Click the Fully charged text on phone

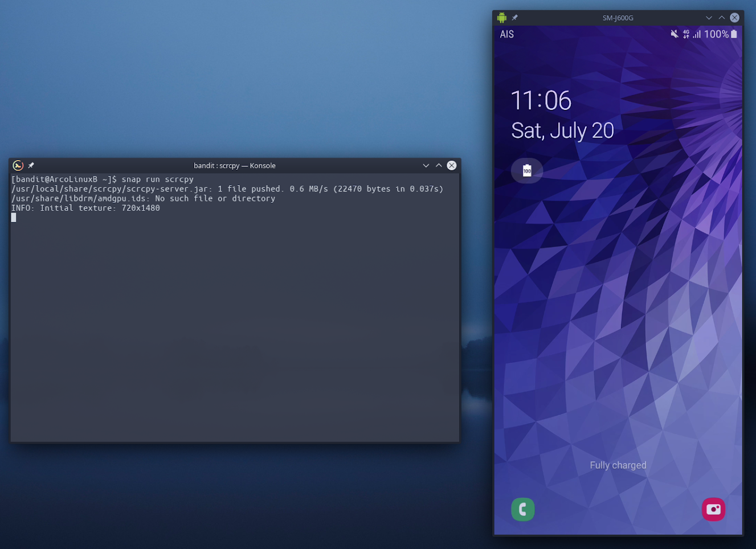coord(618,465)
